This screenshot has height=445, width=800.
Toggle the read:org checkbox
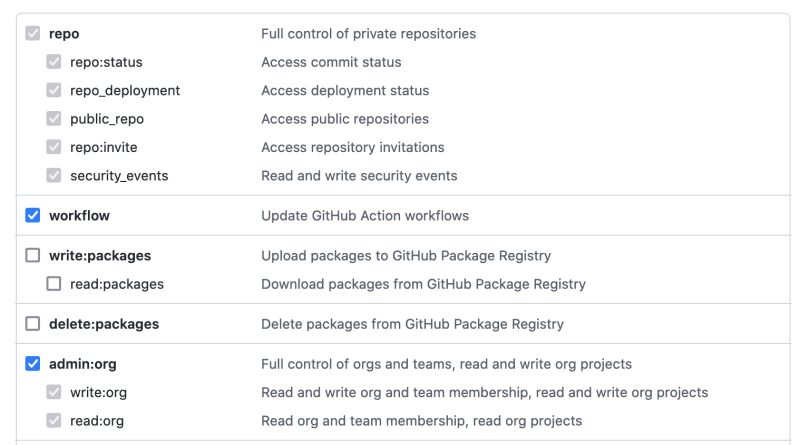coord(54,421)
